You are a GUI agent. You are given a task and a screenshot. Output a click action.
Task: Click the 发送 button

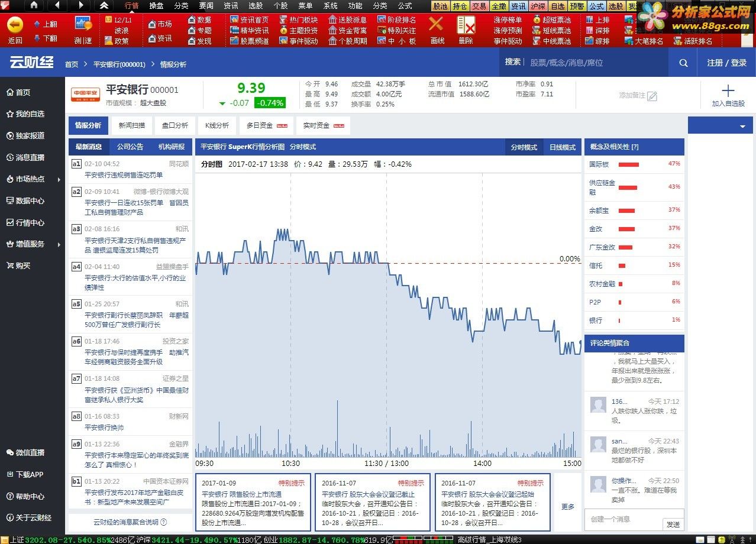tap(673, 524)
